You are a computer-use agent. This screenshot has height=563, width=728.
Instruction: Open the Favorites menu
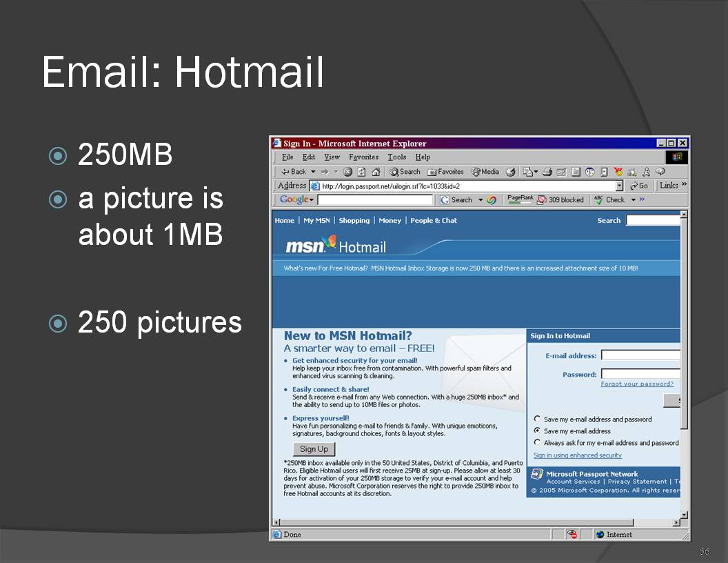coord(363,157)
